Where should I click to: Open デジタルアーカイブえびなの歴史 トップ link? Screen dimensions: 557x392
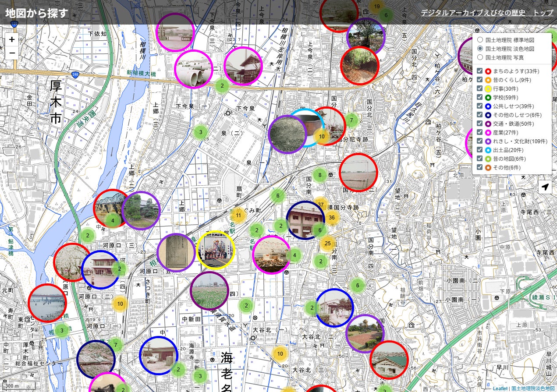point(487,13)
